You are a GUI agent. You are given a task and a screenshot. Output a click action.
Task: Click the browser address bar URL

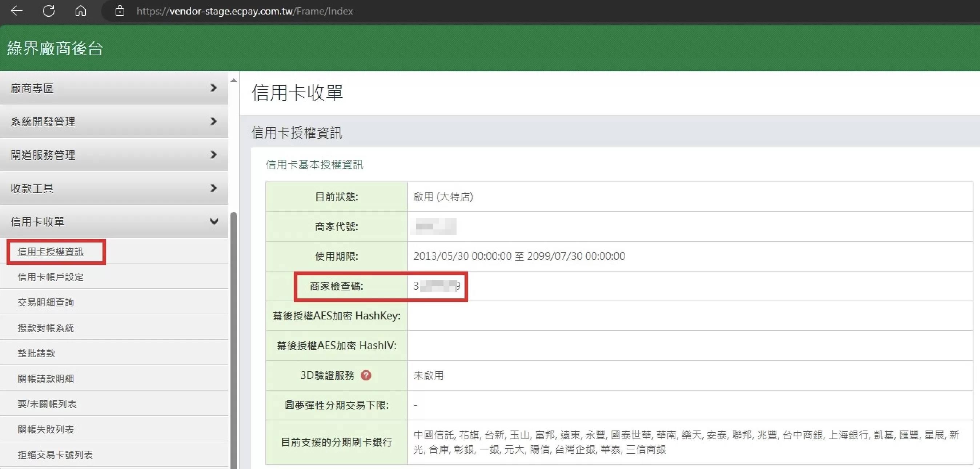pos(244,11)
